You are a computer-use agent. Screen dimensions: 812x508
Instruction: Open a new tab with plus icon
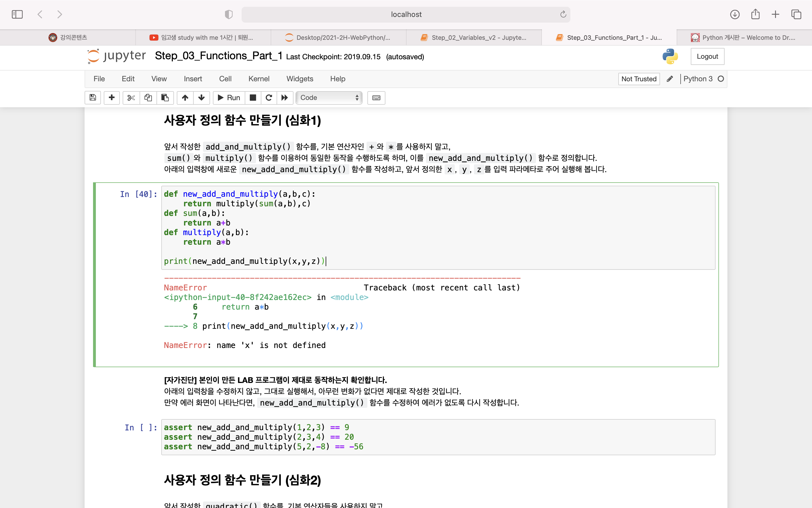tap(775, 14)
